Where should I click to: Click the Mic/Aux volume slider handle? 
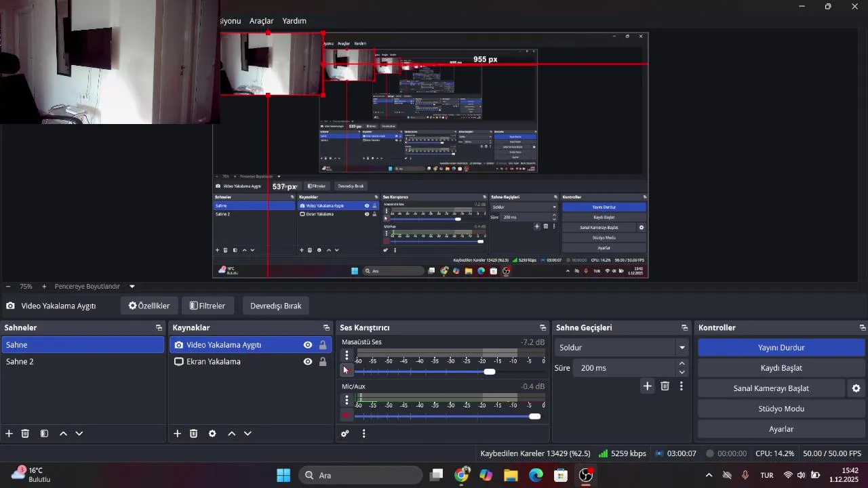pos(534,416)
